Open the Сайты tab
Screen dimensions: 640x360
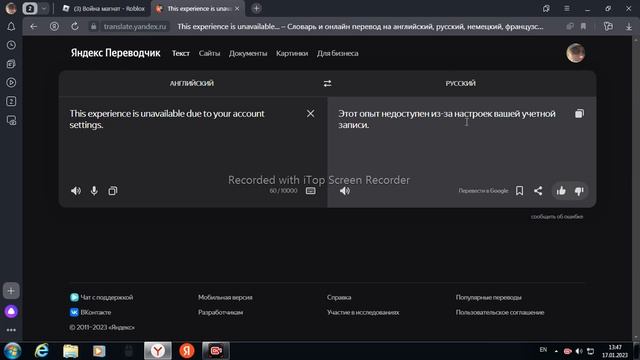[x=209, y=53]
